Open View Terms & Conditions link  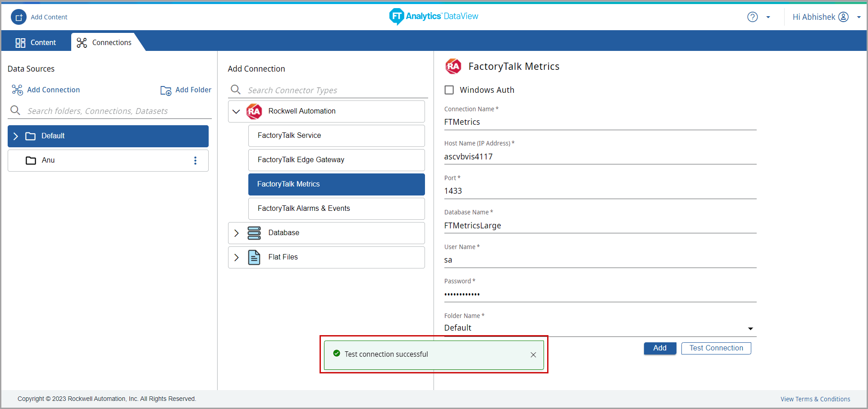tap(815, 399)
